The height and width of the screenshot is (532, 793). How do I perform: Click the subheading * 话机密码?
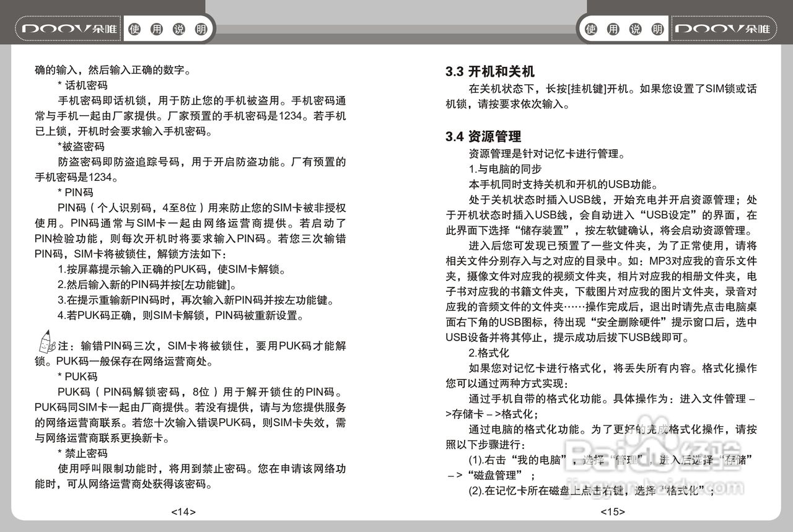[82, 85]
